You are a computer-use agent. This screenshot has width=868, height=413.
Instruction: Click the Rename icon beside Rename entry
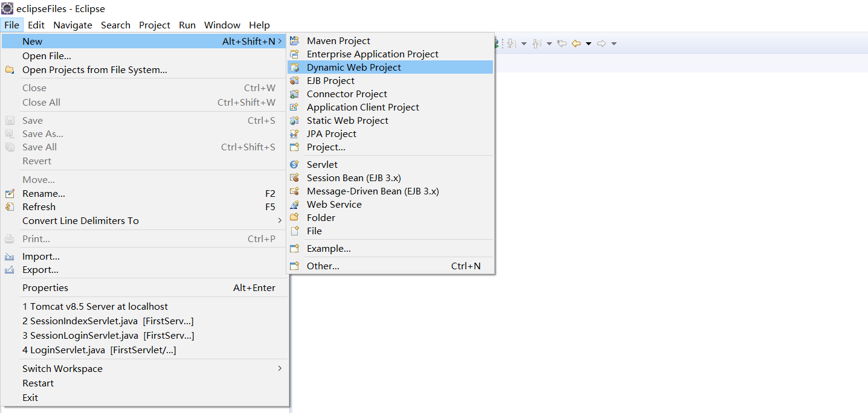pos(10,193)
